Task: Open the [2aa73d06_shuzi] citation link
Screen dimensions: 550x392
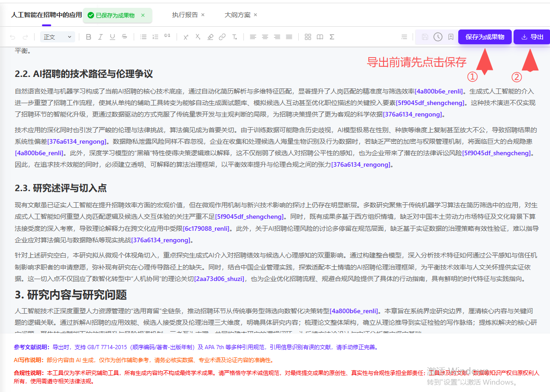Action: click(219, 279)
